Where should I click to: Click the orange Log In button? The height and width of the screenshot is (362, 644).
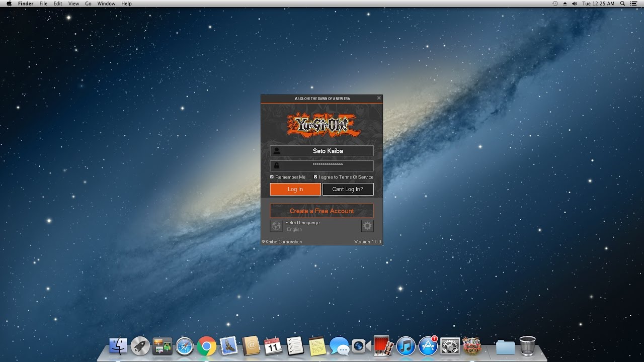pyautogui.click(x=295, y=189)
